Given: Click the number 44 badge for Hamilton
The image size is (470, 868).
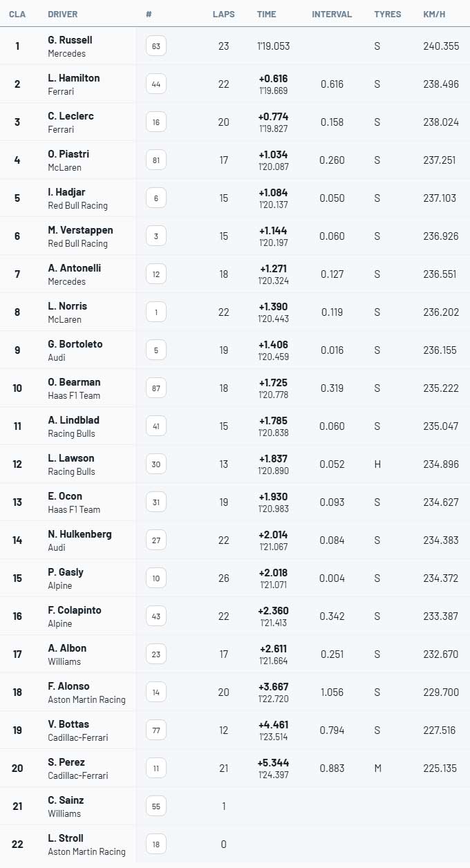Looking at the screenshot, I should pyautogui.click(x=156, y=84).
